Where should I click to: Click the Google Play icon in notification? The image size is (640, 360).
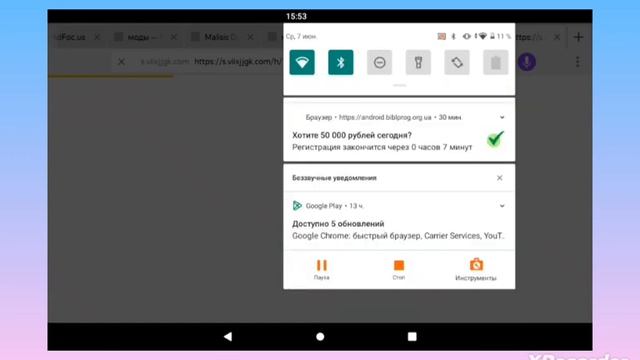[297, 206]
